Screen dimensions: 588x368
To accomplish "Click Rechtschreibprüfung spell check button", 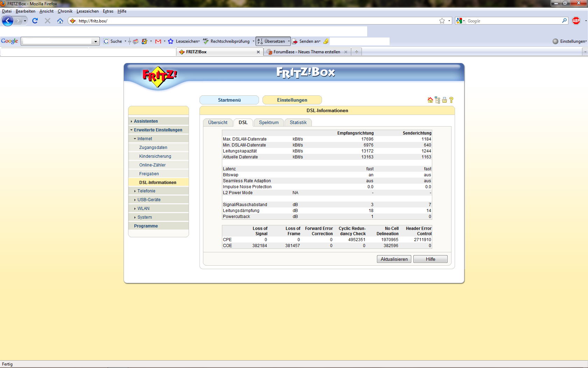I will (226, 41).
